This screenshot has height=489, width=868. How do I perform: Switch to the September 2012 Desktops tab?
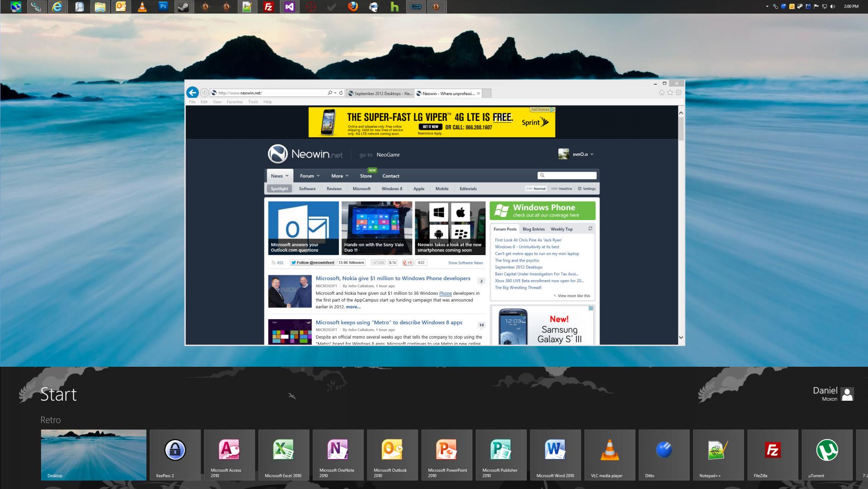pos(380,94)
